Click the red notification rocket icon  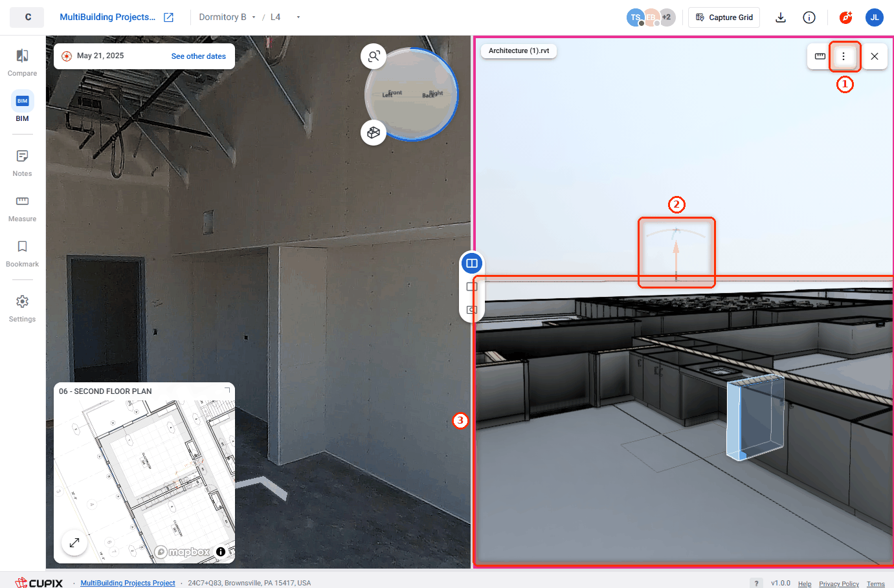(x=845, y=17)
